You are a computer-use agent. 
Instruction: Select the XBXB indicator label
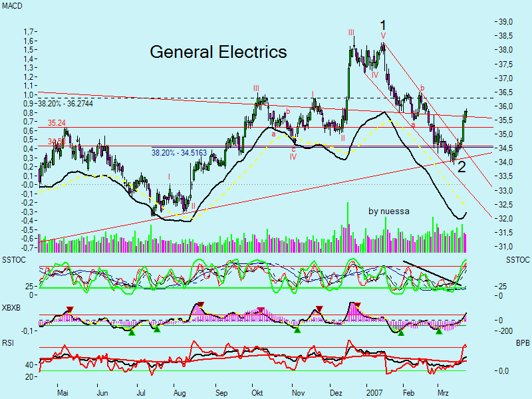tap(11, 308)
